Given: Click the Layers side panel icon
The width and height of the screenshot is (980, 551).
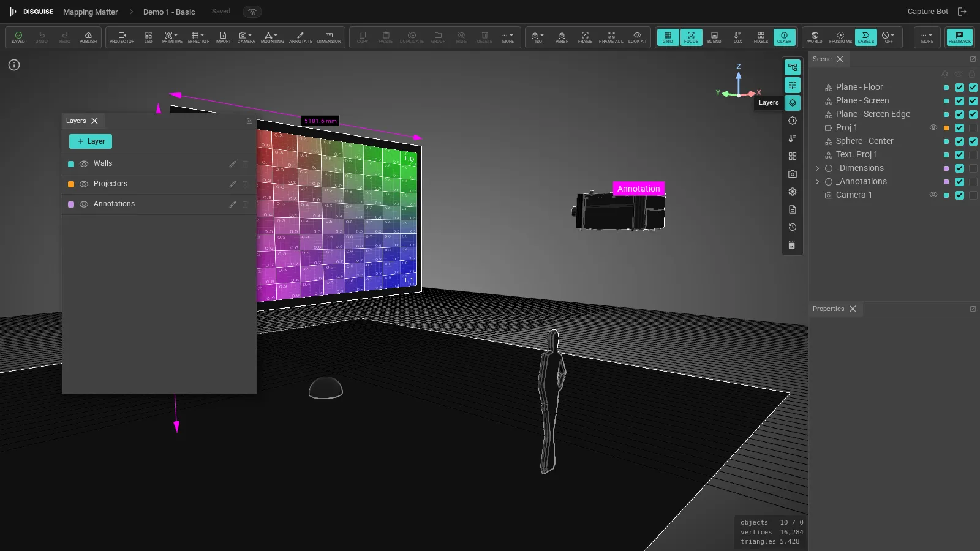Looking at the screenshot, I should coord(793,103).
